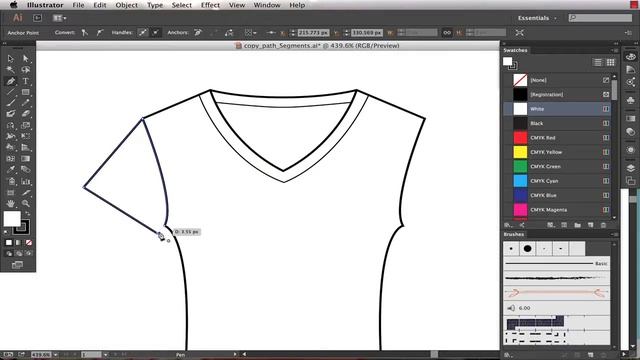The width and height of the screenshot is (640, 360).
Task: Open the File menu
Action: [x=78, y=5]
